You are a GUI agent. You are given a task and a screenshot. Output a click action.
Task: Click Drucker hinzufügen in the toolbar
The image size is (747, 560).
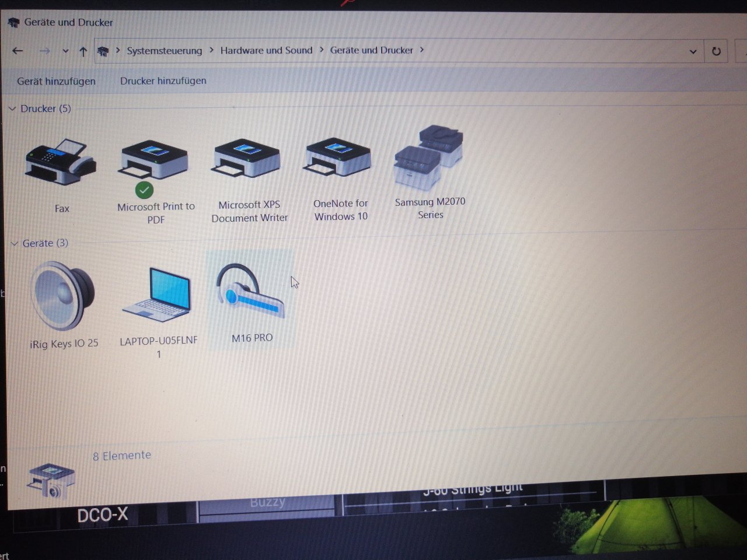(163, 80)
